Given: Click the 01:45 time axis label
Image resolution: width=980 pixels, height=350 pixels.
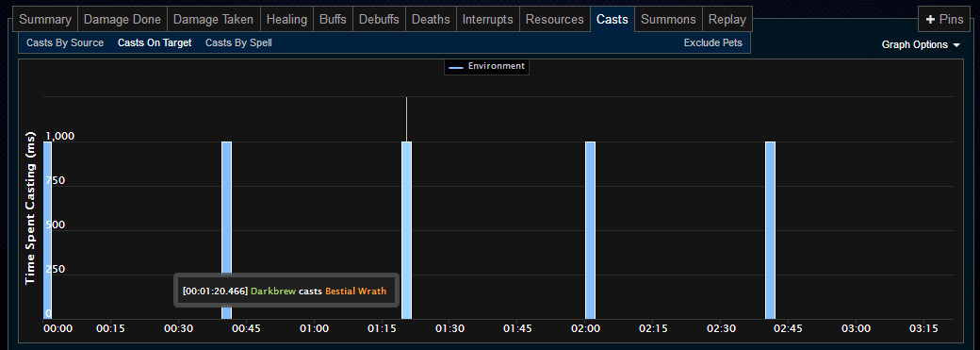Looking at the screenshot, I should (x=517, y=328).
